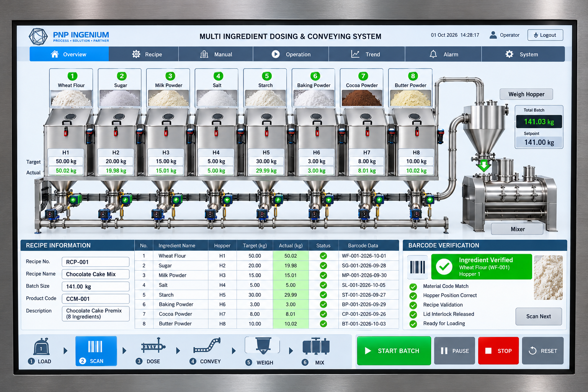The height and width of the screenshot is (392, 588).
Task: Click the Weigh Hopper label button
Action: 526,94
